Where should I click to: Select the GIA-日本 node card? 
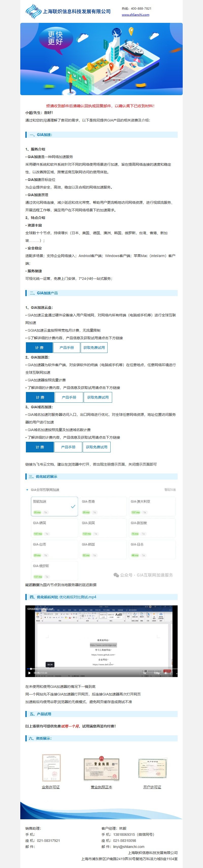tap(152, 550)
